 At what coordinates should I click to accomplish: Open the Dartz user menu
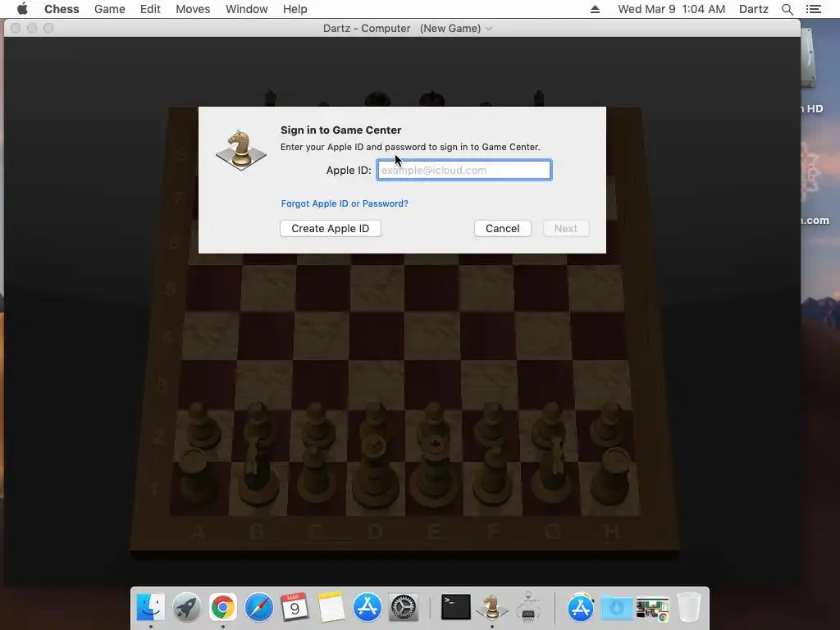pos(753,9)
